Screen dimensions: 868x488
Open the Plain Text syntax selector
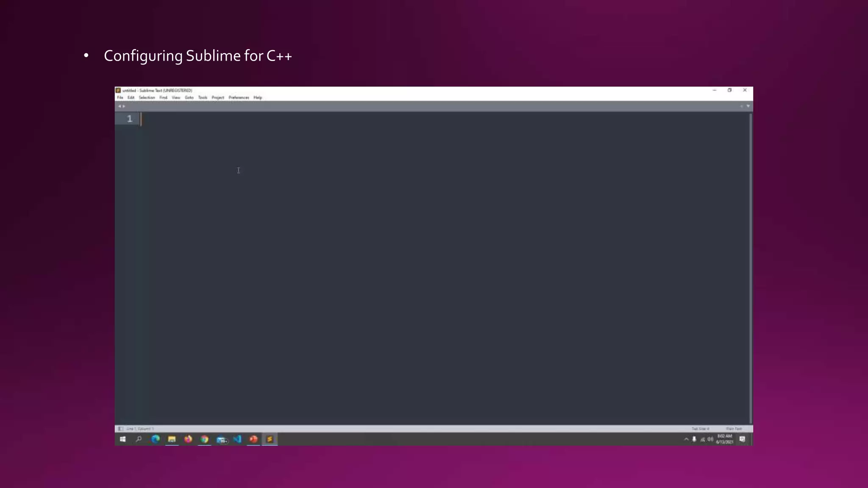tap(734, 429)
